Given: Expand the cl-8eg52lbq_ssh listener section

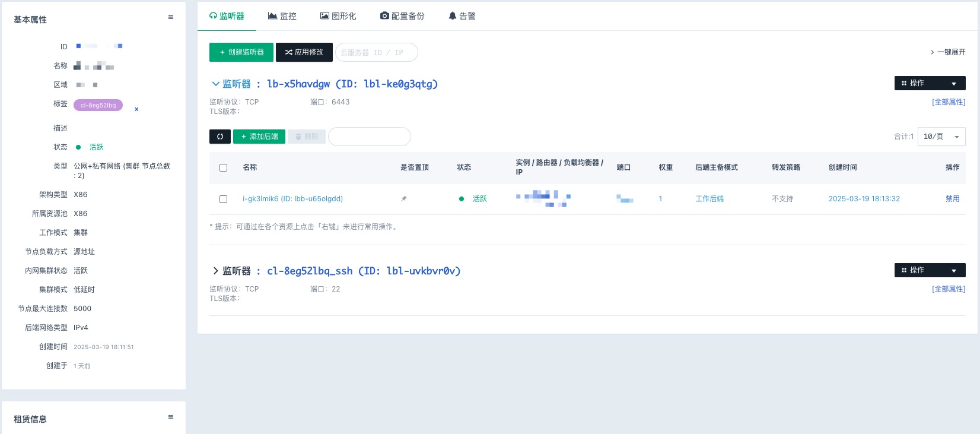Looking at the screenshot, I should [x=215, y=271].
